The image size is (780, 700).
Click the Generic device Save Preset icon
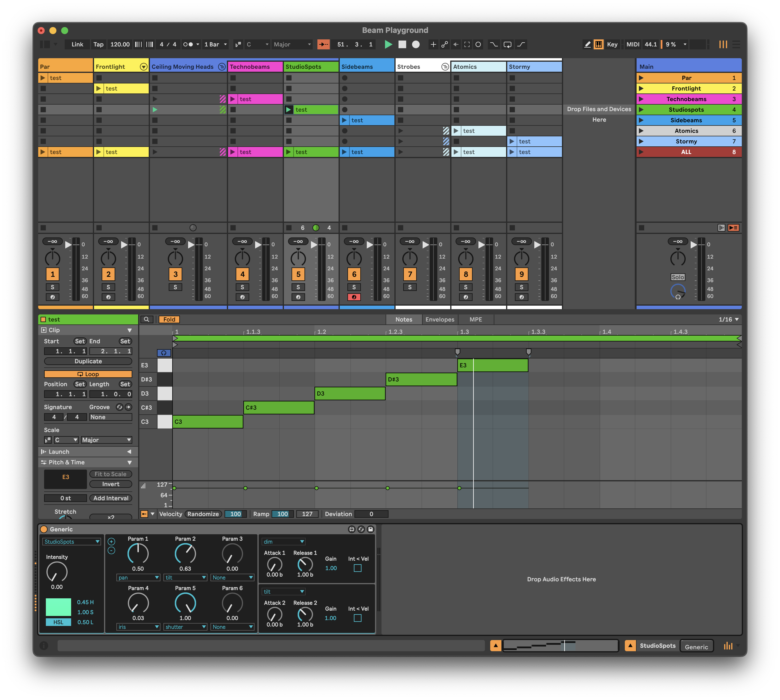tap(370, 529)
